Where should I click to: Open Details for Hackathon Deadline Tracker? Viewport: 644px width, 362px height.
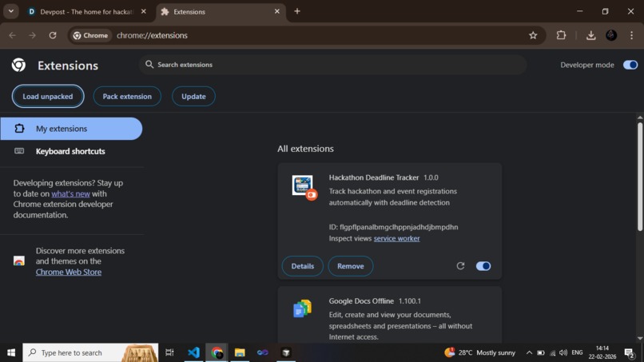(x=302, y=266)
